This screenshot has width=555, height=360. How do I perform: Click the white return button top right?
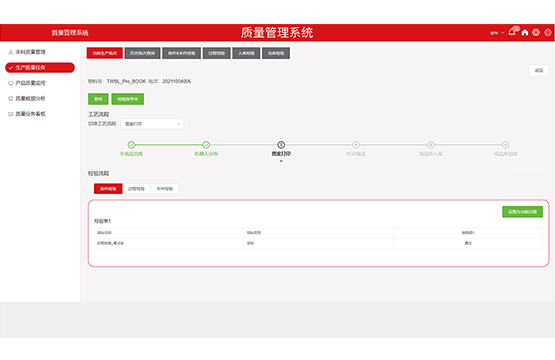[x=539, y=70]
